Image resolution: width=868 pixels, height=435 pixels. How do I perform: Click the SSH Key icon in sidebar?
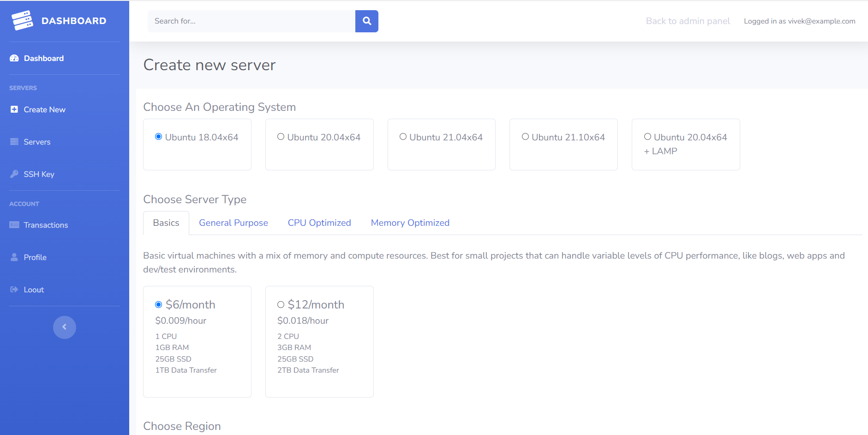(14, 174)
